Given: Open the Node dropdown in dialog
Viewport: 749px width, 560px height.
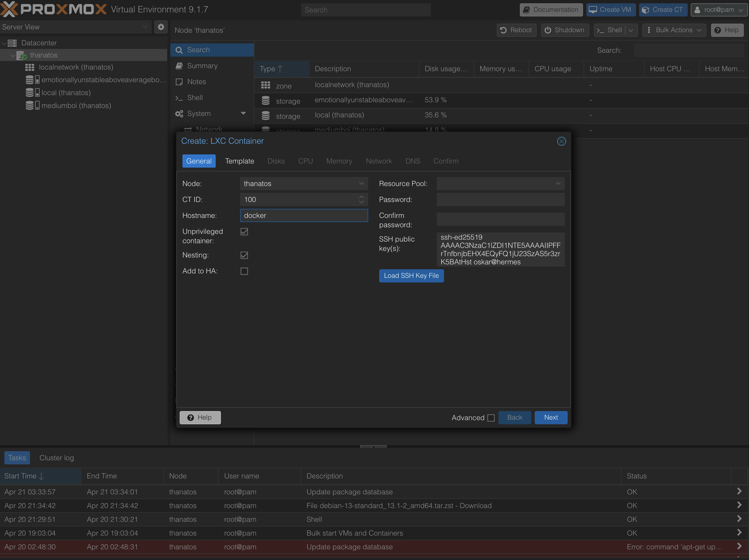Looking at the screenshot, I should click(361, 184).
